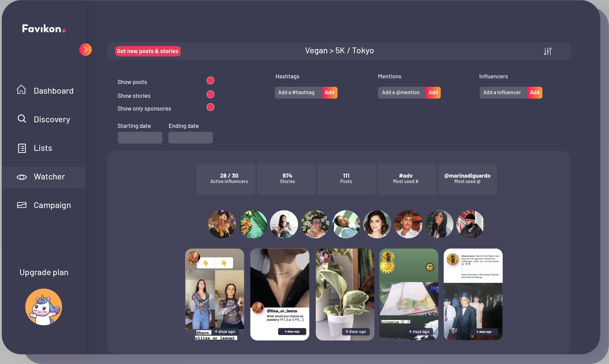Image resolution: width=609 pixels, height=364 pixels.
Task: Open the Upgrade plan link
Action: point(44,272)
